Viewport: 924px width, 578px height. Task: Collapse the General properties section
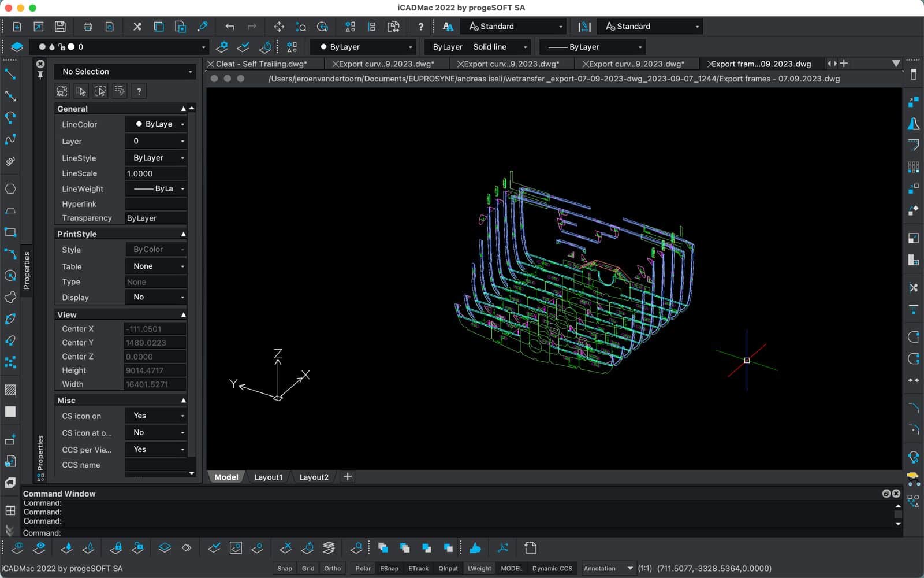[183, 109]
